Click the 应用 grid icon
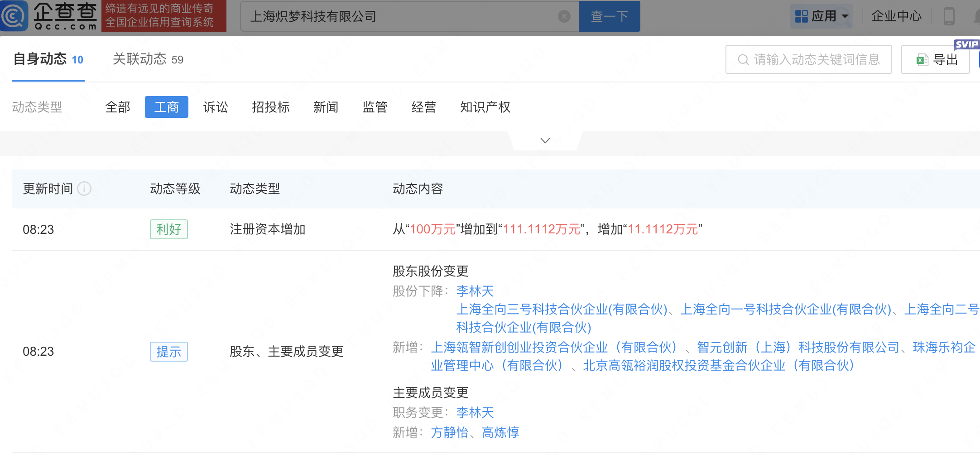Image resolution: width=980 pixels, height=455 pixels. point(801,17)
